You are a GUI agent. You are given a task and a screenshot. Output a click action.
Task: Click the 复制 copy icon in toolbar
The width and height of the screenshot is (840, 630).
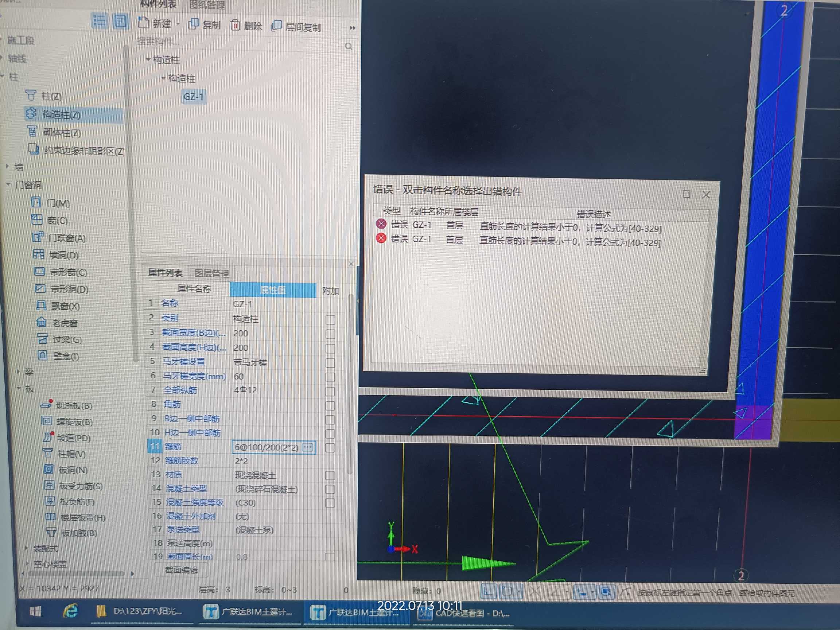click(x=193, y=24)
